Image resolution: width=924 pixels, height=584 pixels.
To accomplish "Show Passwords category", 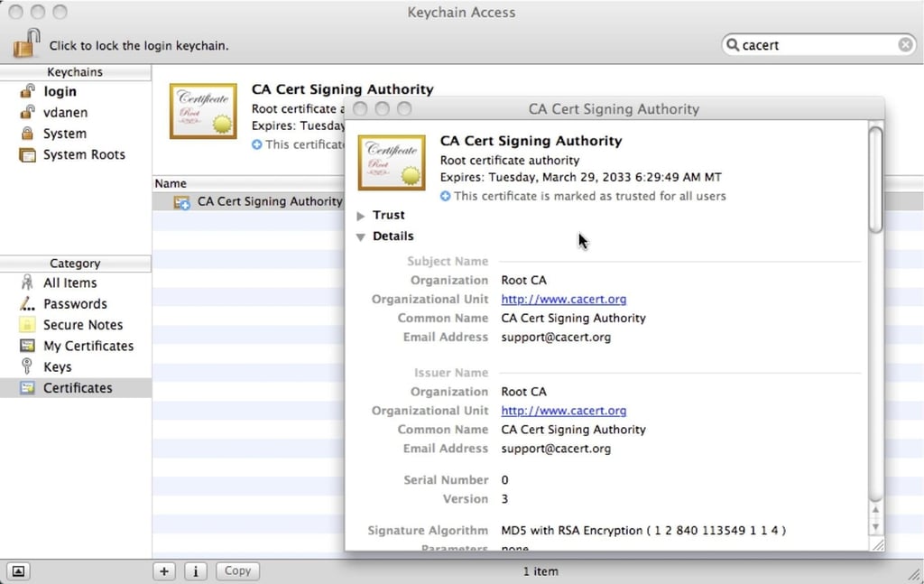I will point(75,304).
